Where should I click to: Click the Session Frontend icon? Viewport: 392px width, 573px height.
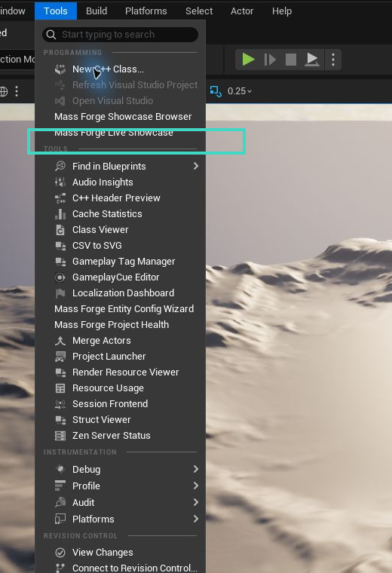coord(60,404)
